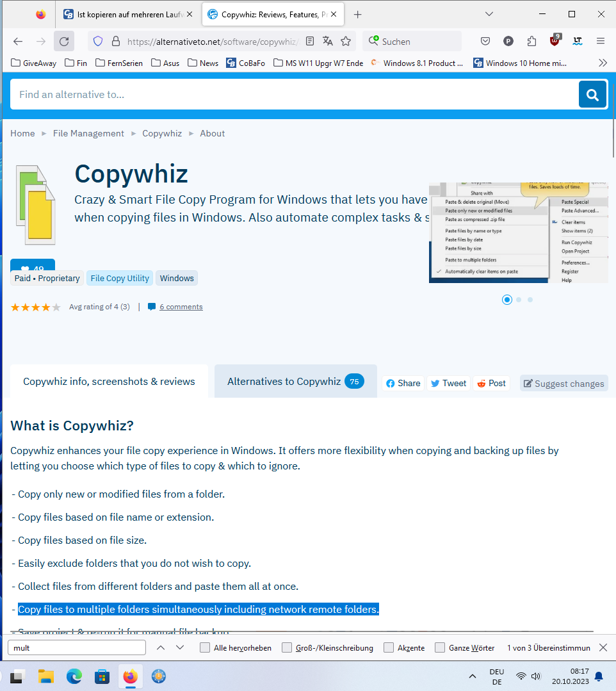616x691 pixels.
Task: Open Fin bookmark folder
Action: click(x=76, y=63)
